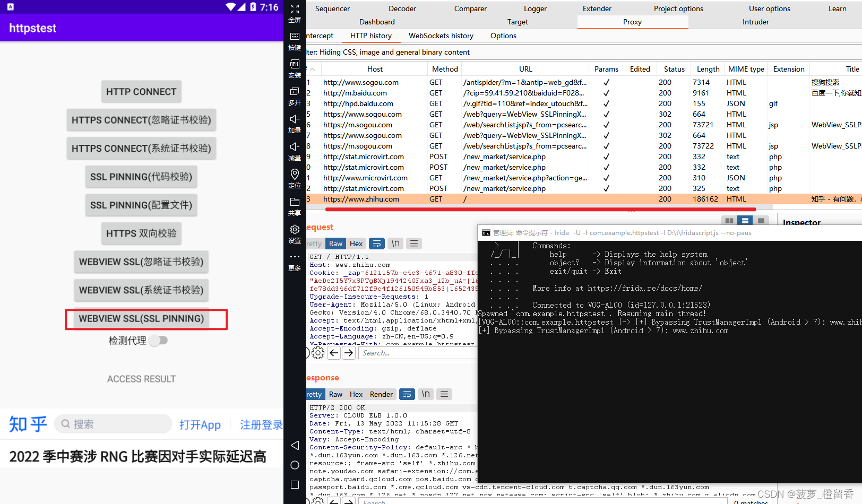Viewport: 862px width, 504px height.
Task: Switch to the Dashboard tab
Action: pyautogui.click(x=377, y=22)
